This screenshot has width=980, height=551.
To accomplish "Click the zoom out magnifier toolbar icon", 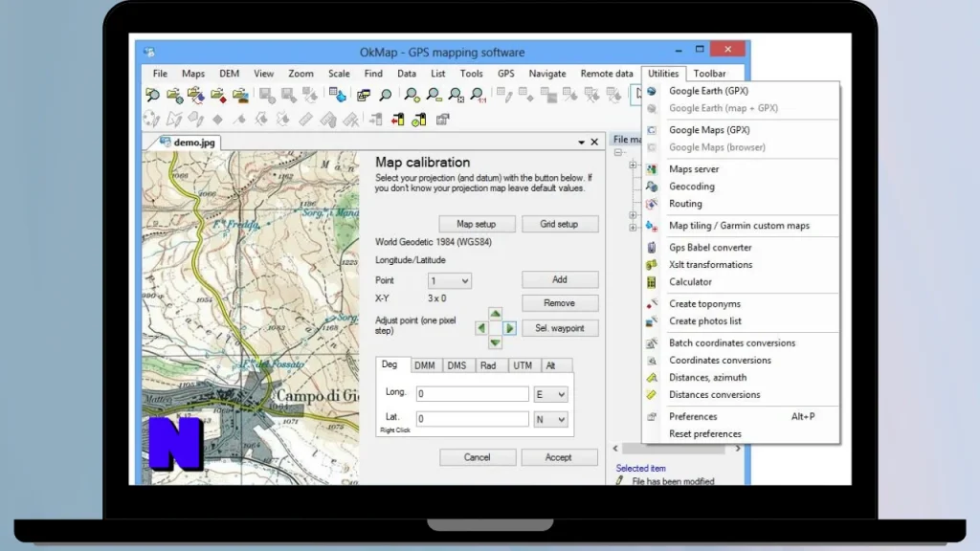I will click(434, 95).
